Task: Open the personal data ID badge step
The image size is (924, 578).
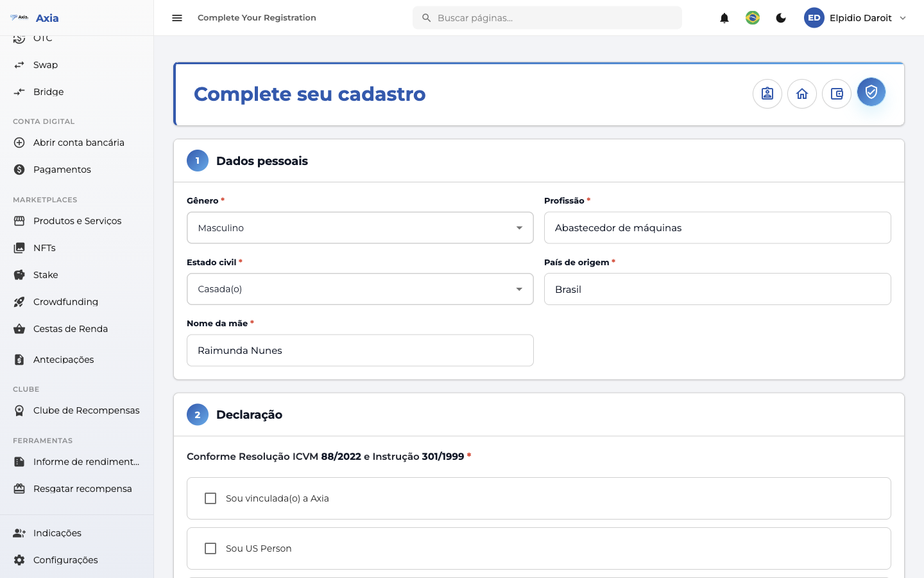Action: (x=767, y=94)
